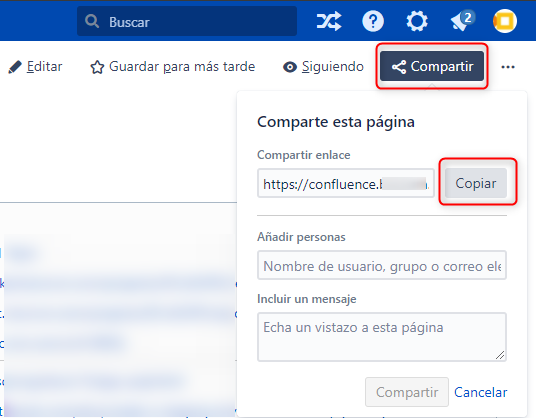Click Editar to edit the page
This screenshot has height=418, width=536.
35,67
